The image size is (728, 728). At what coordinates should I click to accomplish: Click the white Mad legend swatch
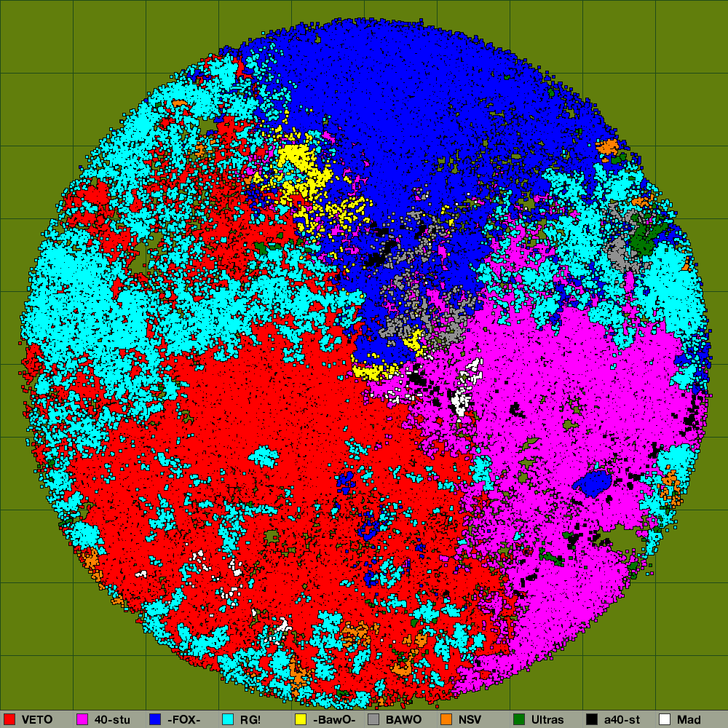coord(665,719)
